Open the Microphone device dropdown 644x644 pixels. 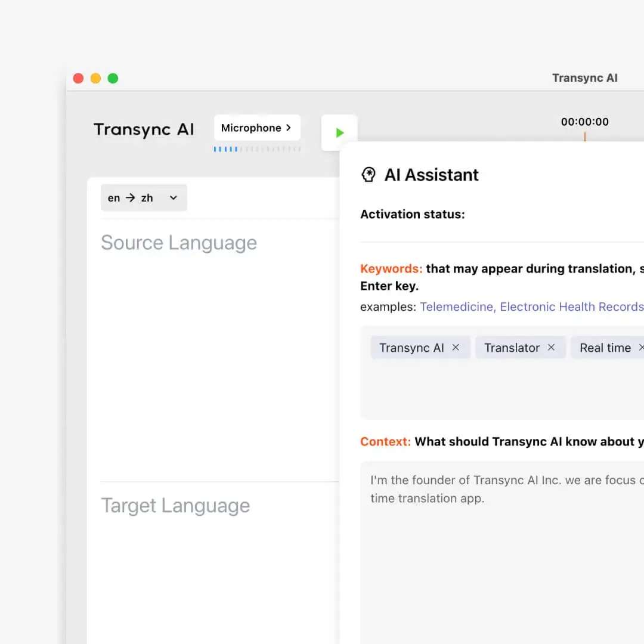click(x=256, y=128)
